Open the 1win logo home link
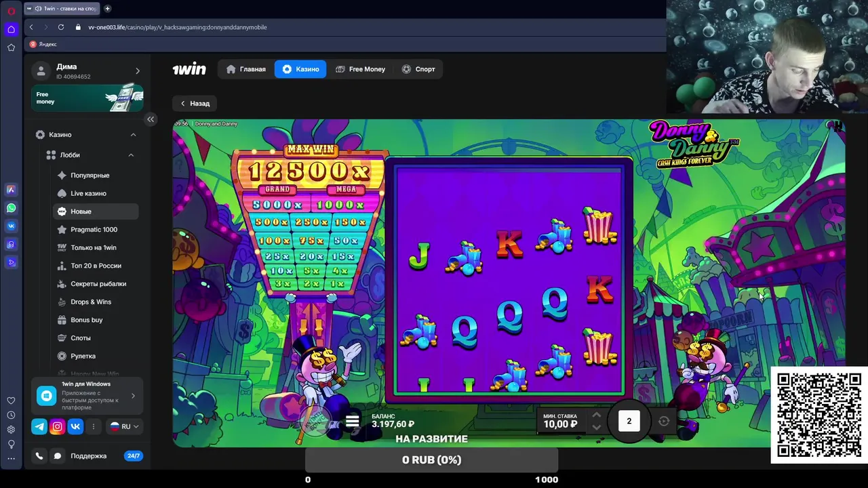 [x=189, y=69]
